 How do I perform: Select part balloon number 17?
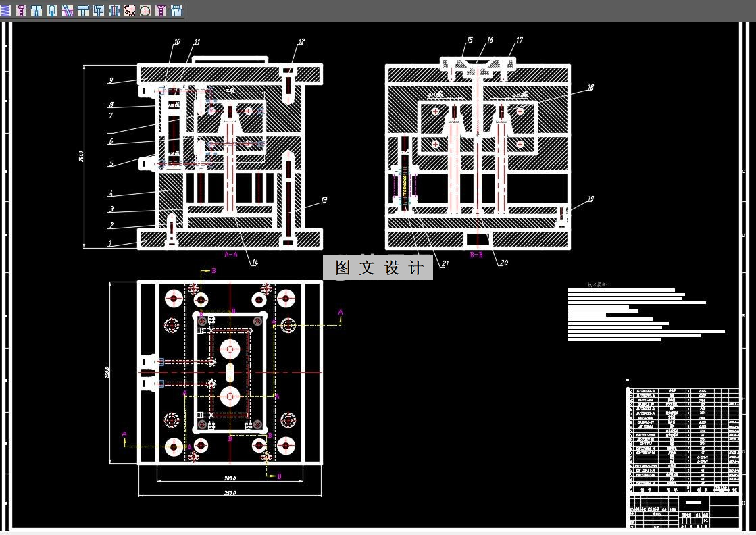(520, 40)
